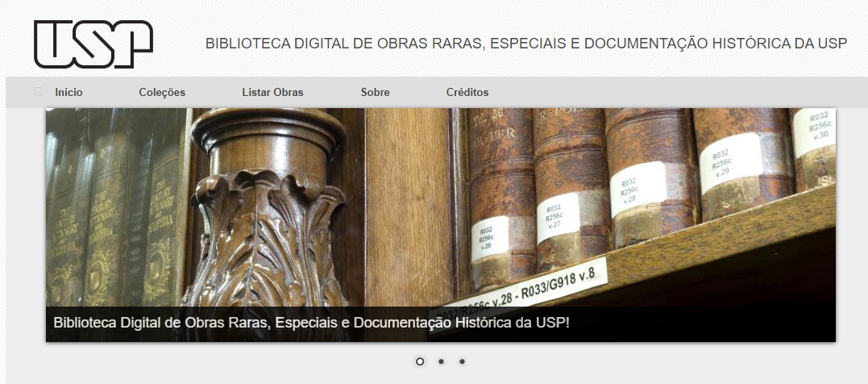868x384 pixels.
Task: Click the USP logo
Action: (93, 44)
